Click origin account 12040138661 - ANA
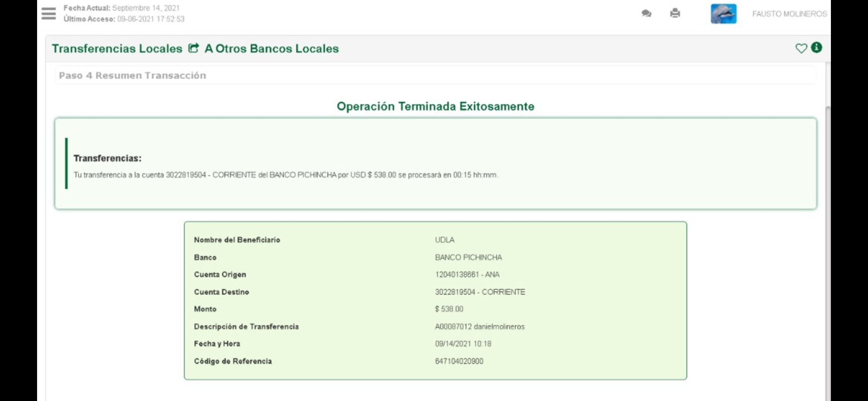 point(467,274)
